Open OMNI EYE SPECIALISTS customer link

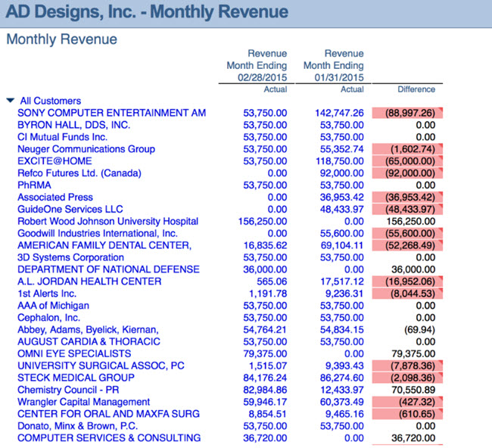(x=74, y=353)
